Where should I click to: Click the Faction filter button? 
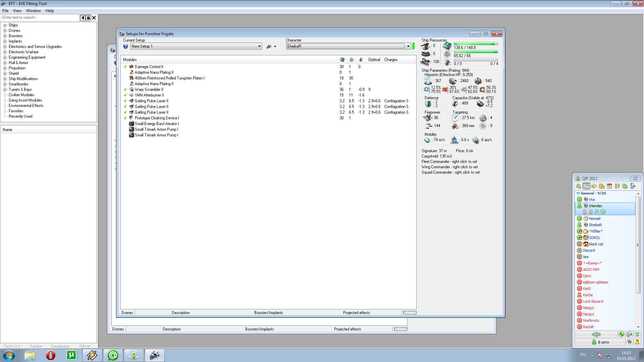click(36, 346)
